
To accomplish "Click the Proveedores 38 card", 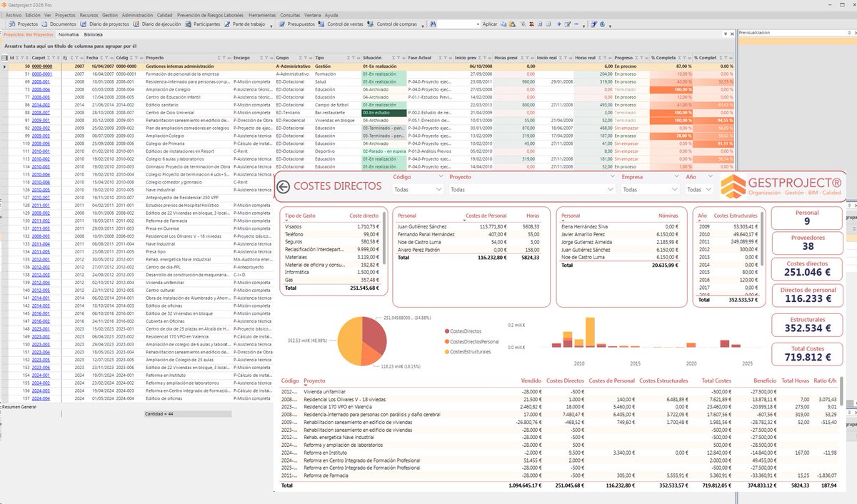I will [x=807, y=243].
